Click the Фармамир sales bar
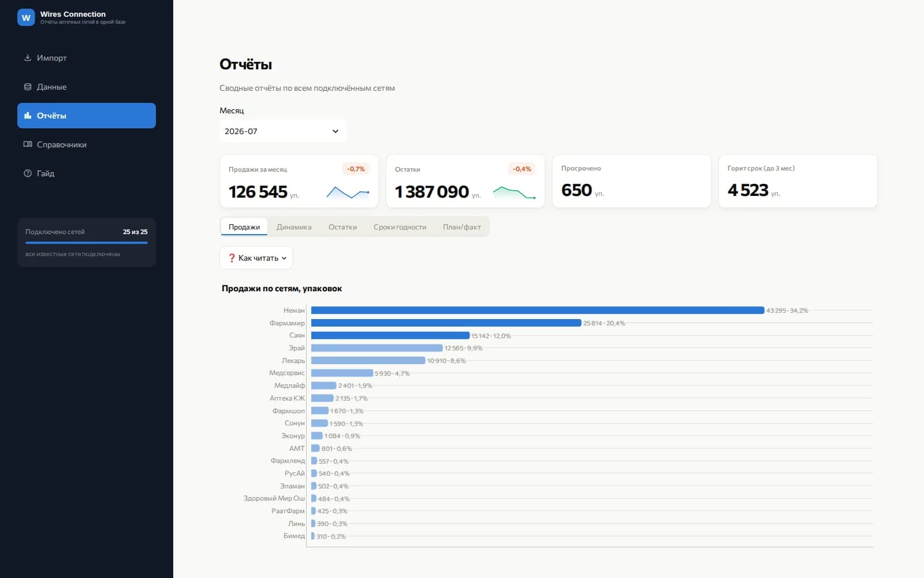The image size is (924, 578). point(446,323)
